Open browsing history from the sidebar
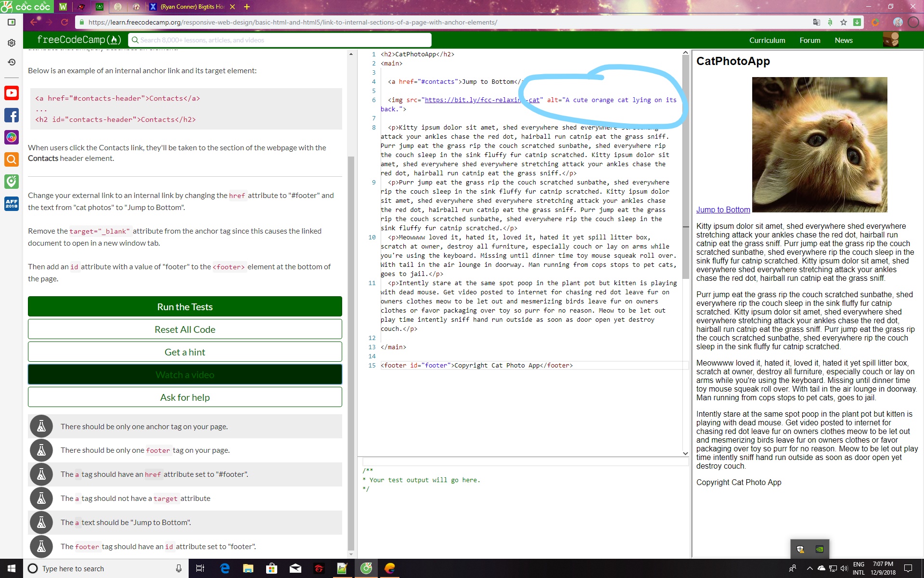This screenshot has width=924, height=578. (x=12, y=62)
